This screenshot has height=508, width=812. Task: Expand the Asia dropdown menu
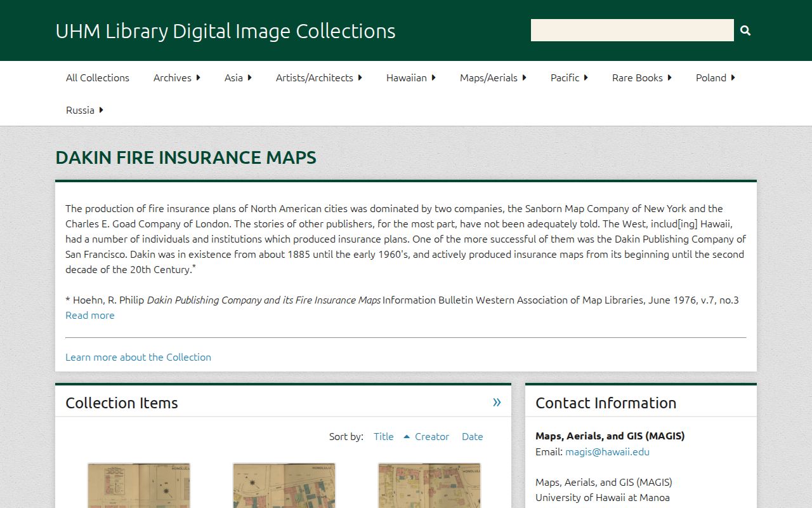[x=238, y=77]
